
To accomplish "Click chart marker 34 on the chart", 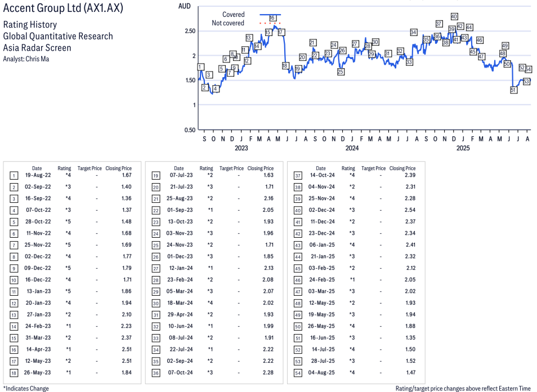I will click(x=414, y=32).
